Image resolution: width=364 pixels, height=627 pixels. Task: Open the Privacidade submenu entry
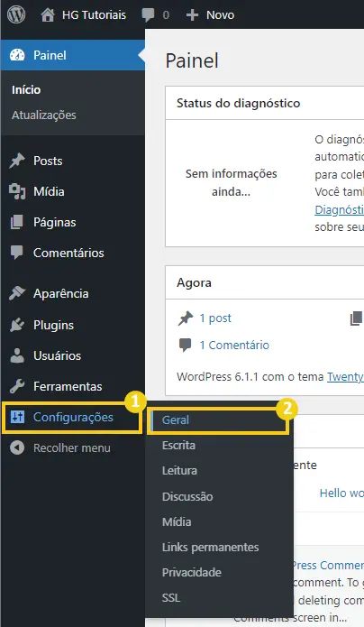point(192,572)
